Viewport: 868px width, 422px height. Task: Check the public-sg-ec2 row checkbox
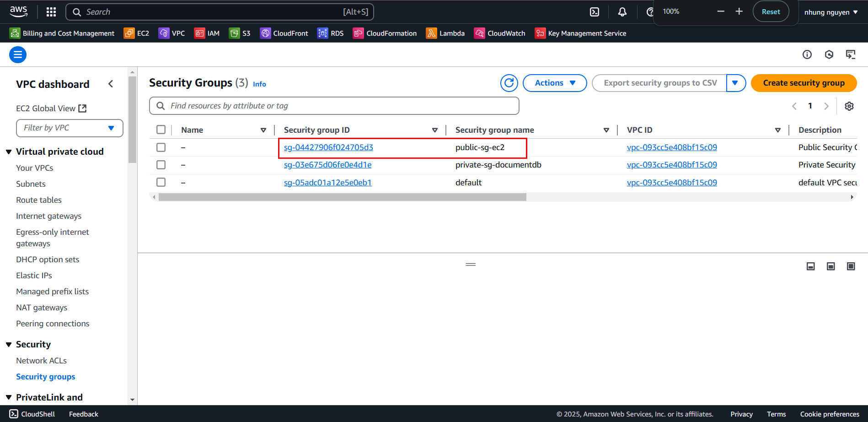161,147
